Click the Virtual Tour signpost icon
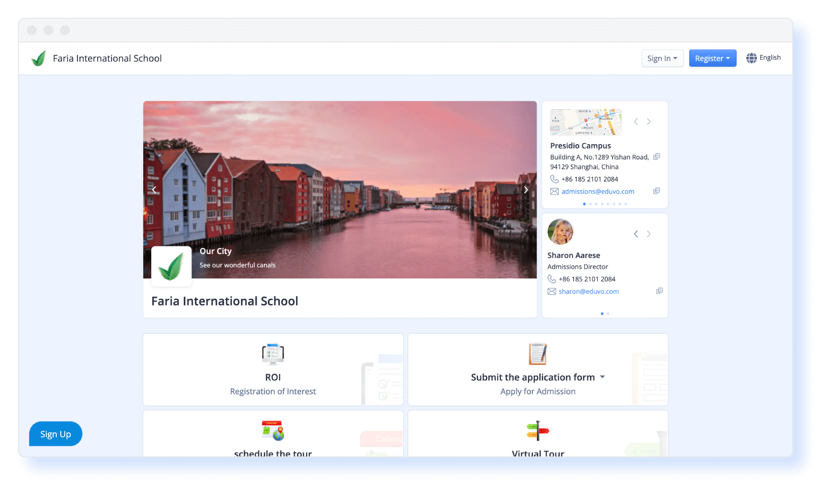840x504 pixels. [537, 431]
